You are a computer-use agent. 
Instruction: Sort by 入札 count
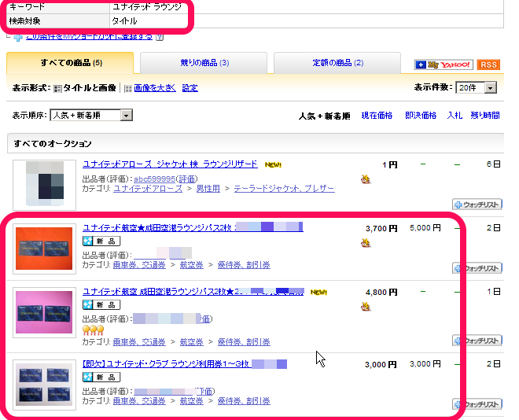(x=455, y=116)
